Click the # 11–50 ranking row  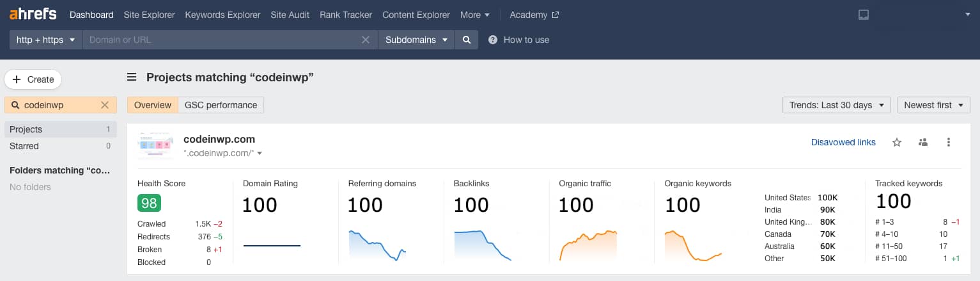(x=917, y=246)
